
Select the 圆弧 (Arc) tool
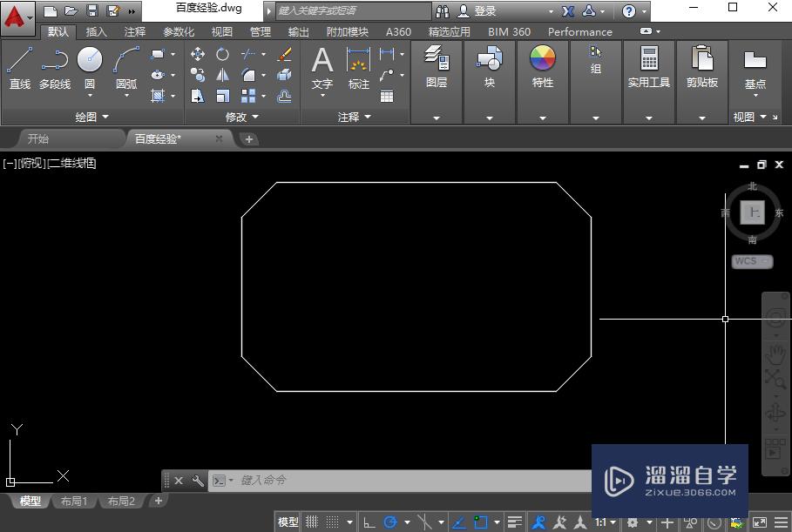125,59
